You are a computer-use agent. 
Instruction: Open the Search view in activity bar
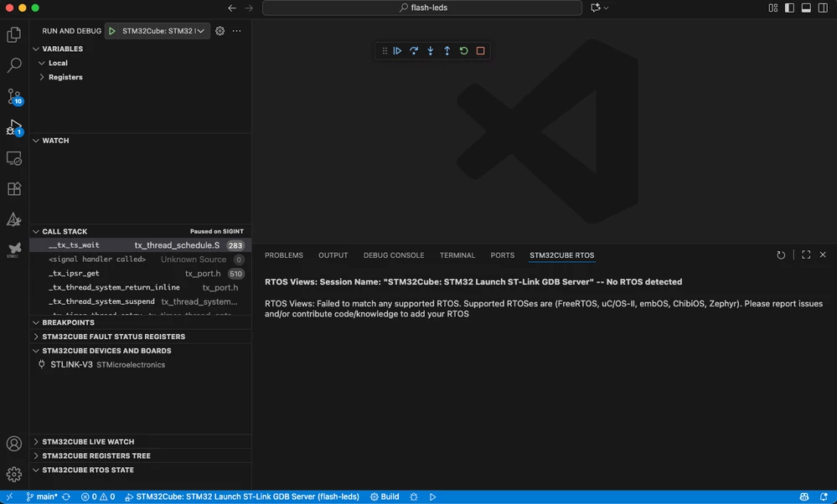[x=14, y=65]
